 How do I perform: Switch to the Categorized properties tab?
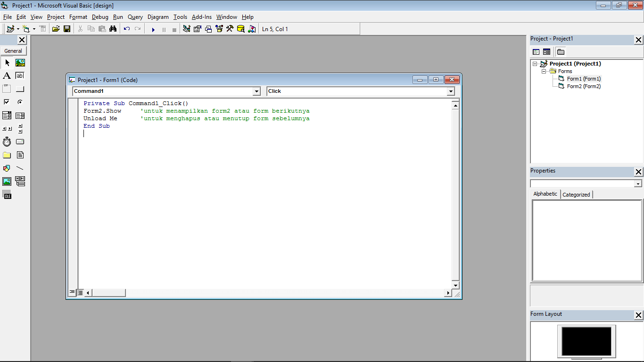(576, 194)
